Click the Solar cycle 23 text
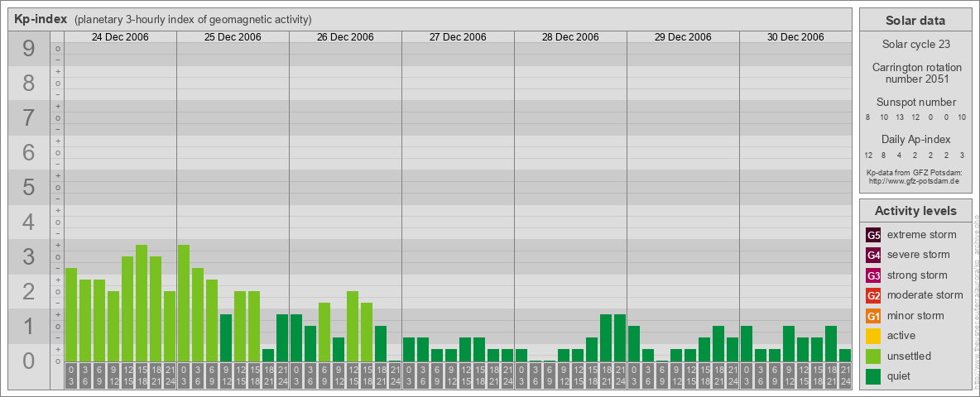 [x=915, y=45]
